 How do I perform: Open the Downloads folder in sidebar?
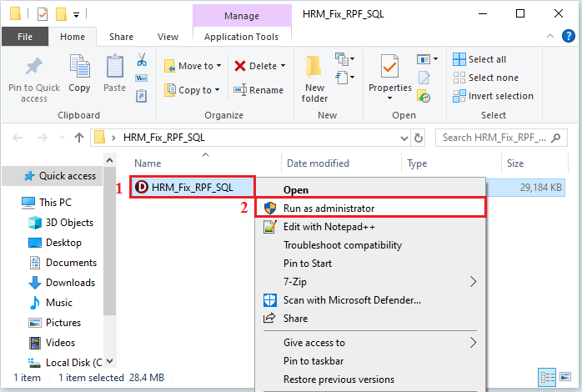(70, 283)
